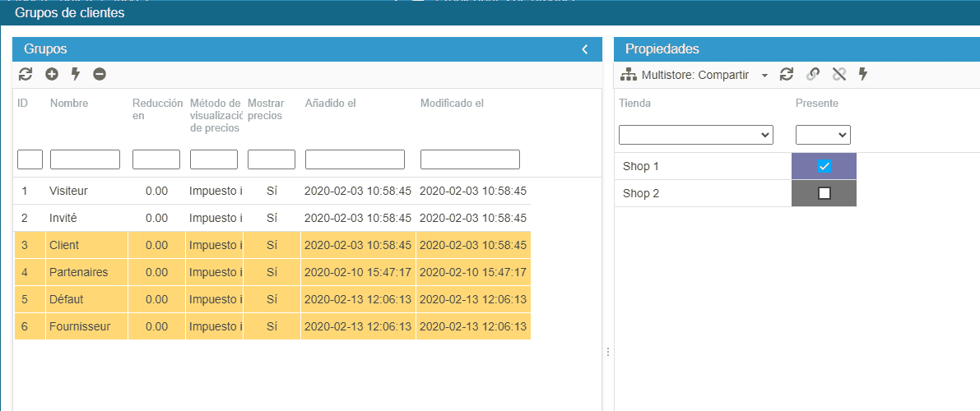Screen dimensions: 980x411
Task: Open the Multistore: Compartir dropdown
Action: tap(764, 75)
